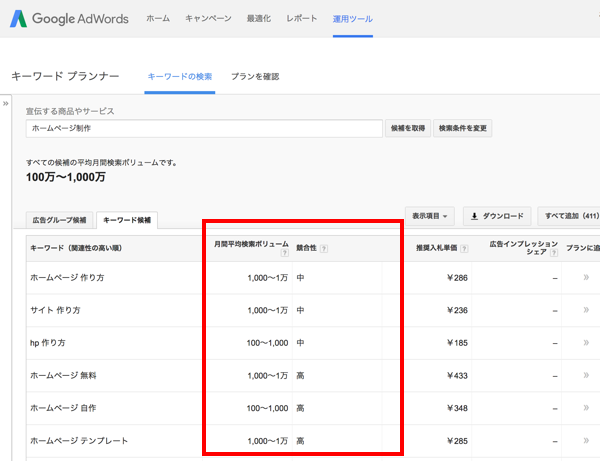Add ホームページ 無料 to plan via » icon
This screenshot has height=461, width=600.
coord(586,375)
